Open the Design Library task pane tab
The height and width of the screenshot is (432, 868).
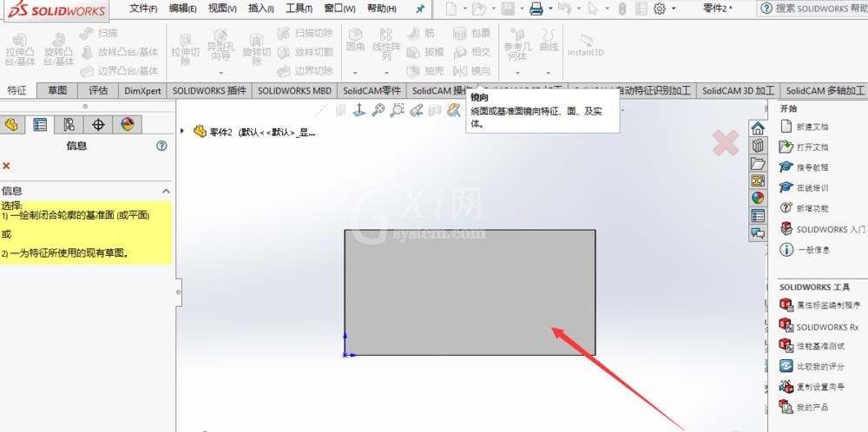click(x=757, y=146)
